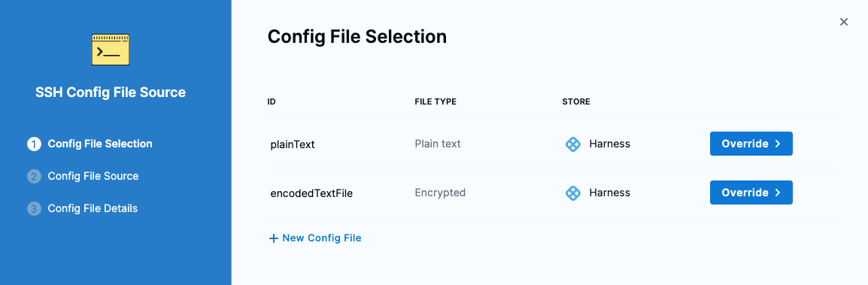Click chevron arrow on encodedTextFile Override button

click(778, 193)
